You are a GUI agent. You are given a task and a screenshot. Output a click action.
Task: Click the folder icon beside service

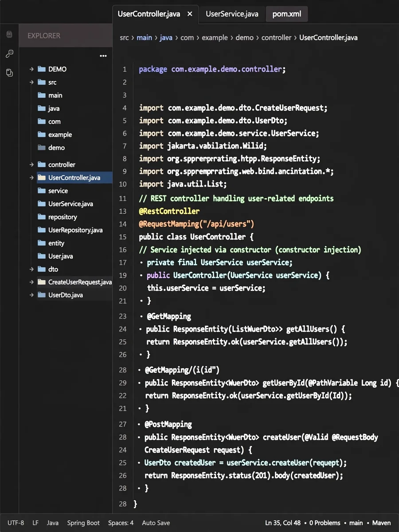(x=42, y=191)
